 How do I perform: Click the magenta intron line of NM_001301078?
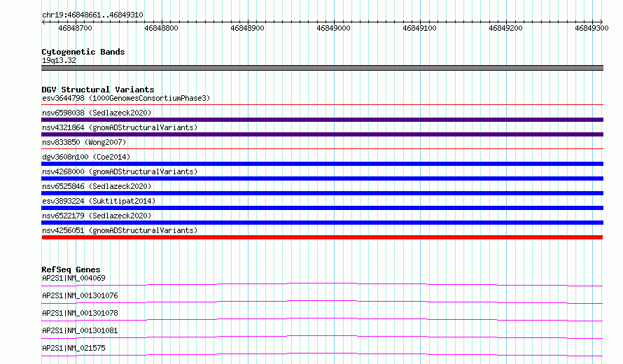tap(322, 319)
